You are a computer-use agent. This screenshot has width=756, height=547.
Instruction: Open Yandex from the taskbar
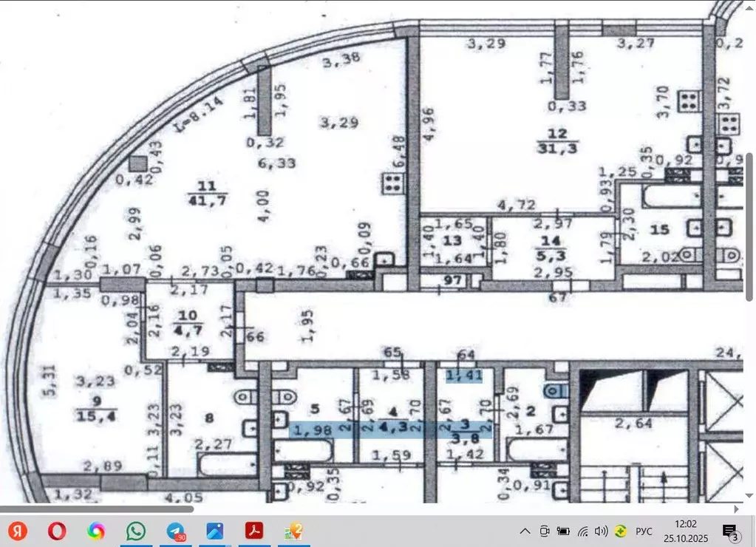pos(17,531)
